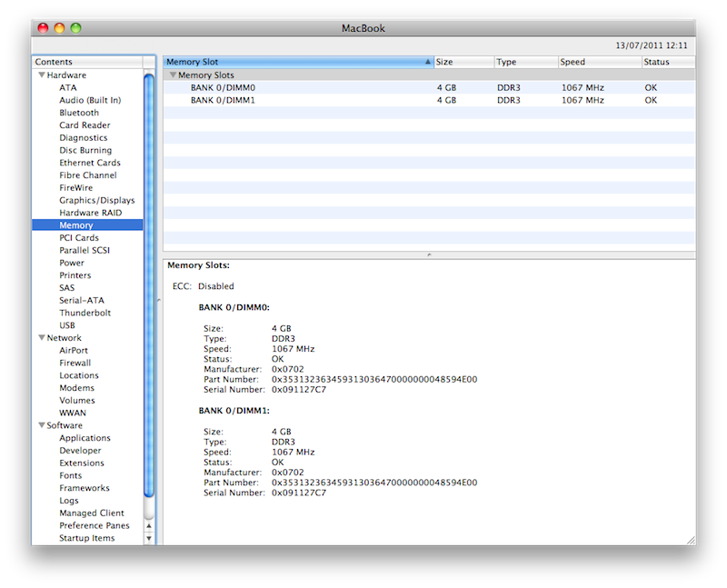
Task: Select FireWire in the sidebar
Action: click(x=76, y=188)
